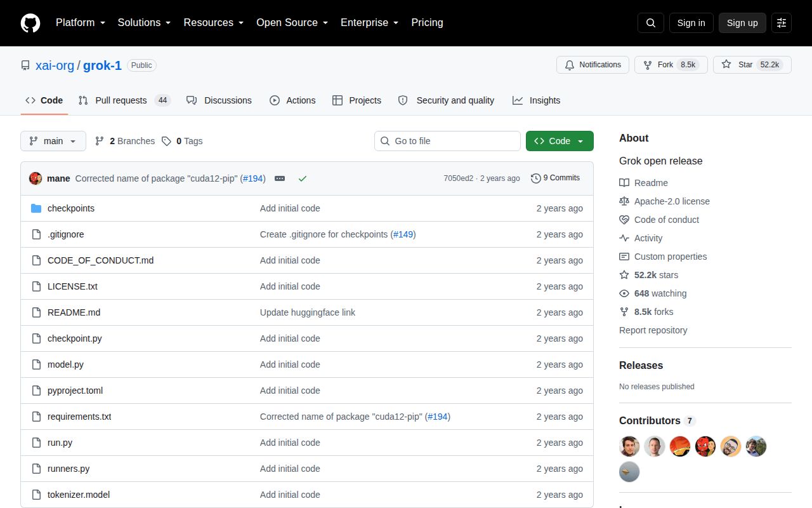Click the scale icon beside Apache-2.0 license
812x508 pixels.
coord(624,201)
